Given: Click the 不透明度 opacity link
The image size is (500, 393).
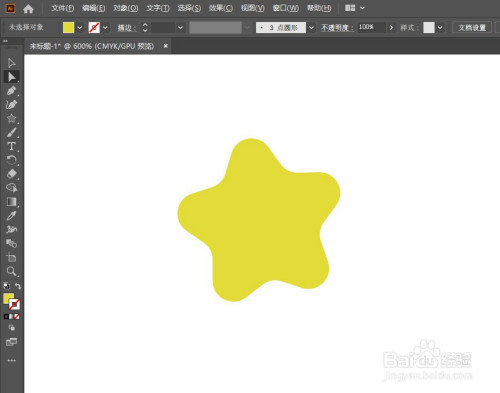Looking at the screenshot, I should 337,28.
